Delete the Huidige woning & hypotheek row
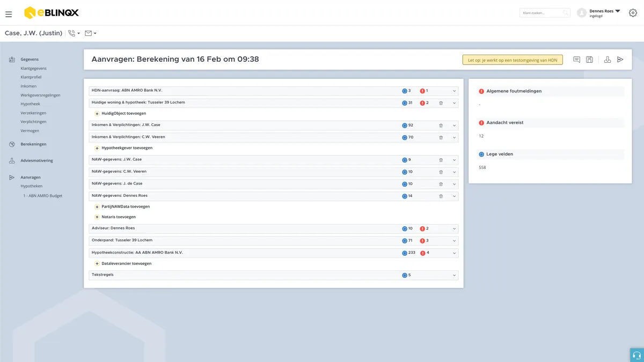This screenshot has height=362, width=644. (x=441, y=103)
